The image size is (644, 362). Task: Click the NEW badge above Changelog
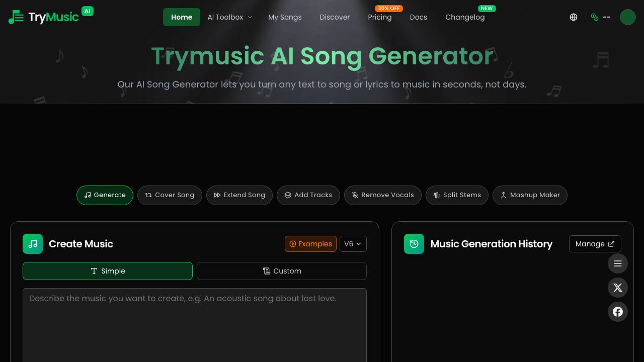tap(487, 9)
